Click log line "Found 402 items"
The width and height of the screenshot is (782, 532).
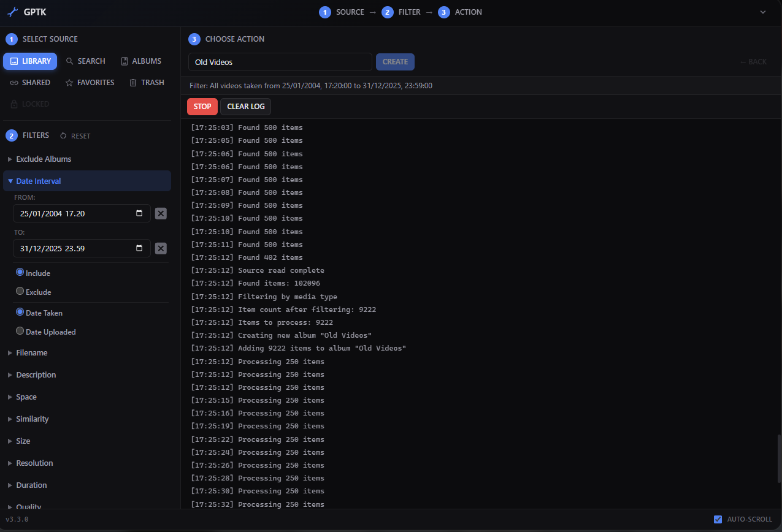(x=247, y=257)
